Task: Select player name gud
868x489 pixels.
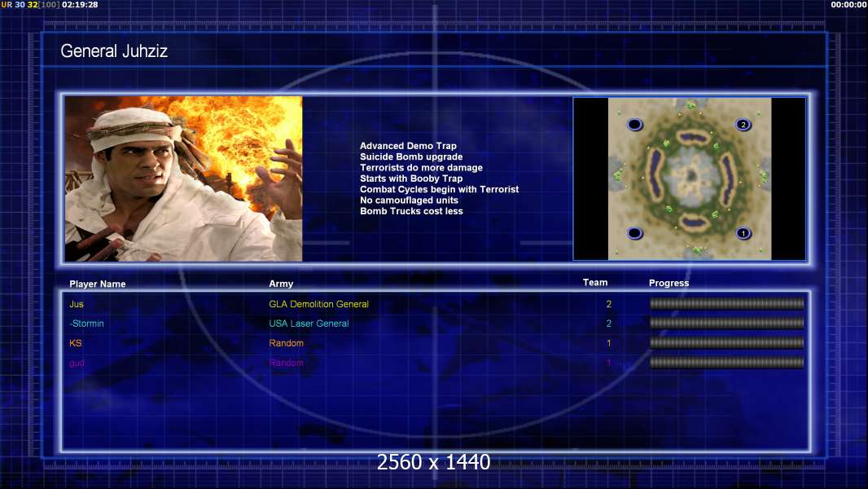Action: 77,363
